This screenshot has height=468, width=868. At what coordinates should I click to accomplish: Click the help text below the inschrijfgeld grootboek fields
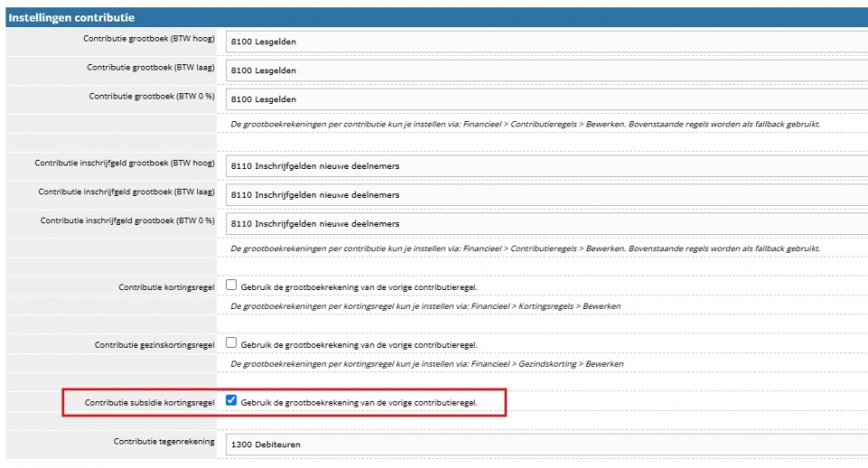(525, 248)
